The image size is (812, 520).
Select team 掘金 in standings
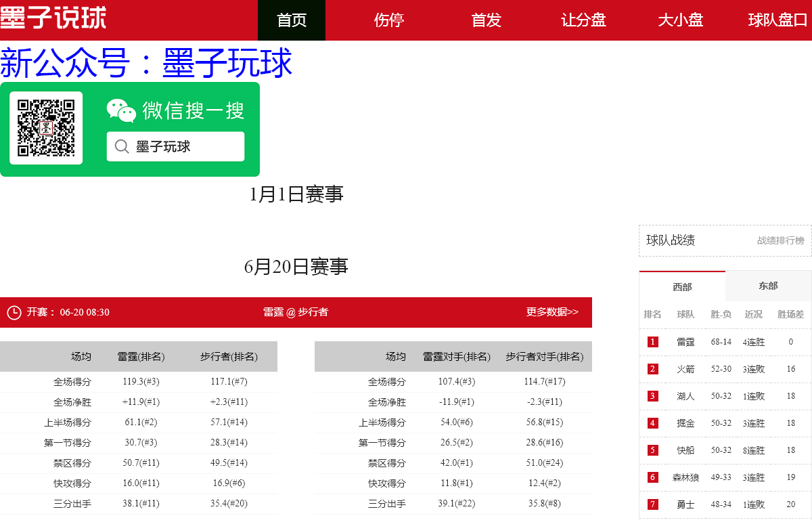(x=685, y=423)
